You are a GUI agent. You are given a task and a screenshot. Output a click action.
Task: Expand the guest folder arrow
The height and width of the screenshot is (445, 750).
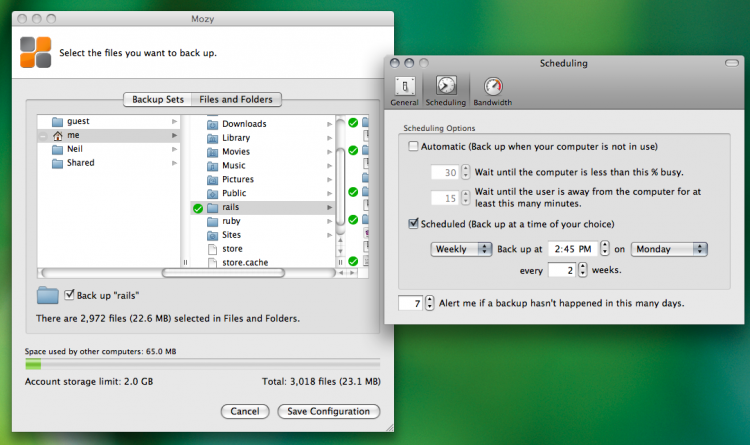(x=175, y=122)
